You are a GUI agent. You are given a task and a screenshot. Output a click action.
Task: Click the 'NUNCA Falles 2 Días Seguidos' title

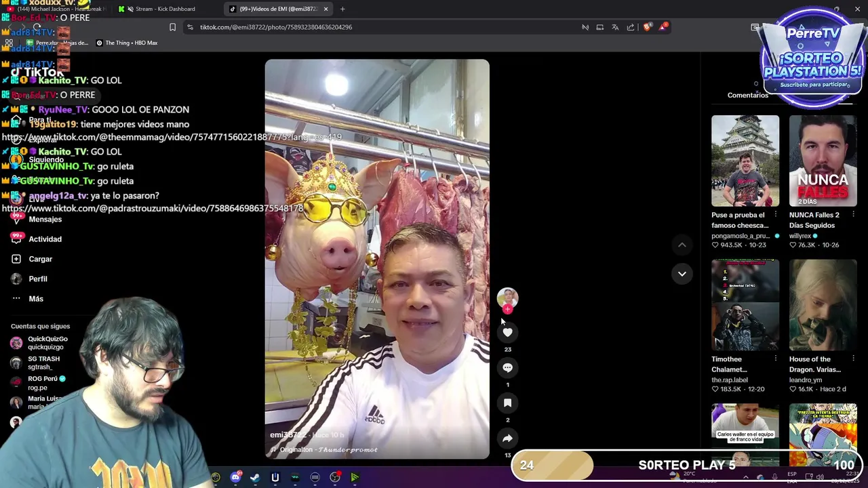pos(814,220)
